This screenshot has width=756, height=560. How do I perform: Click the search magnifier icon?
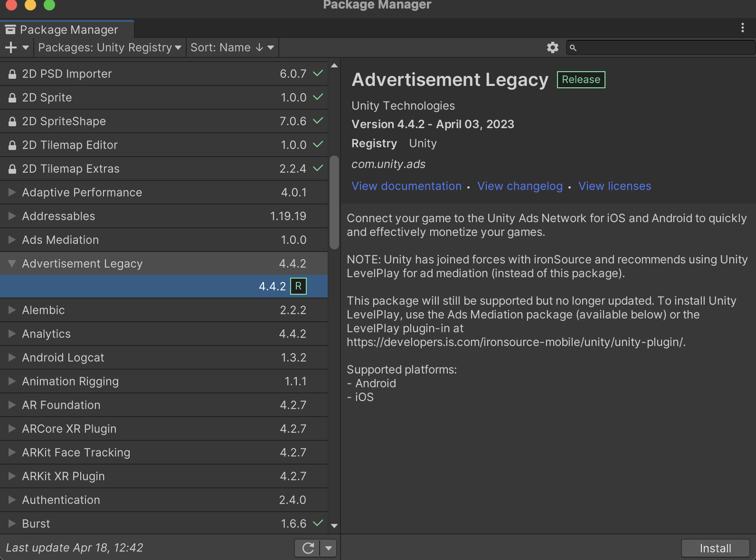coord(573,48)
